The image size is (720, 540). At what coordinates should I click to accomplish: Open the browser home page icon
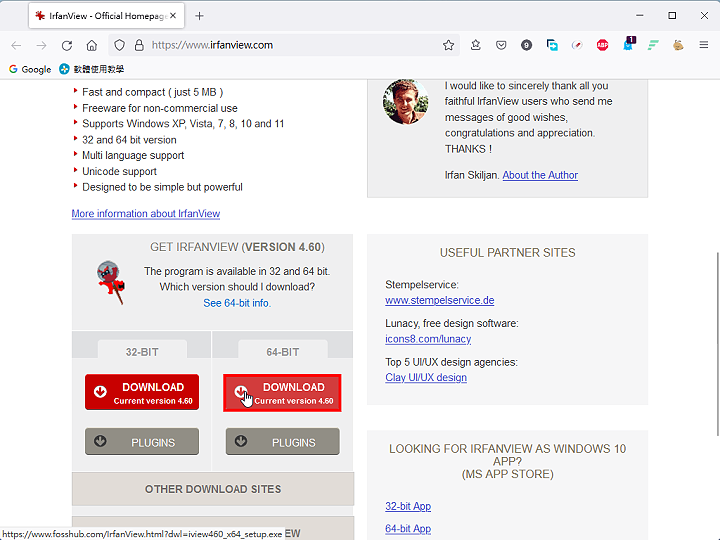[92, 45]
